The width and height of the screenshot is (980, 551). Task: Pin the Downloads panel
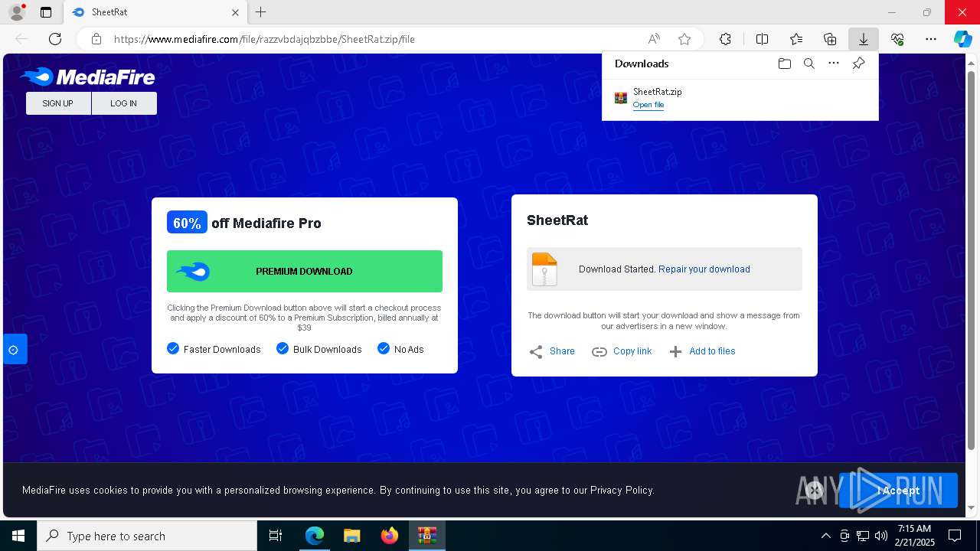click(858, 64)
